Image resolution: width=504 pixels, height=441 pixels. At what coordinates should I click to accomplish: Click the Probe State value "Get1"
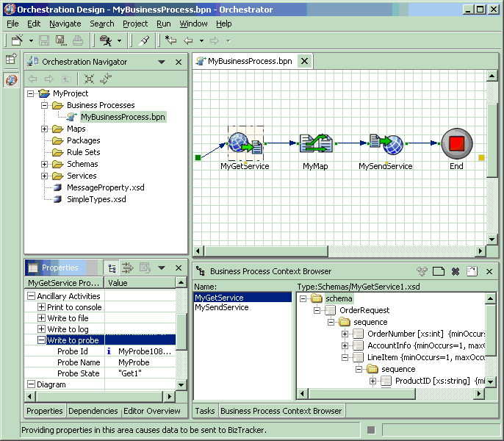point(130,373)
